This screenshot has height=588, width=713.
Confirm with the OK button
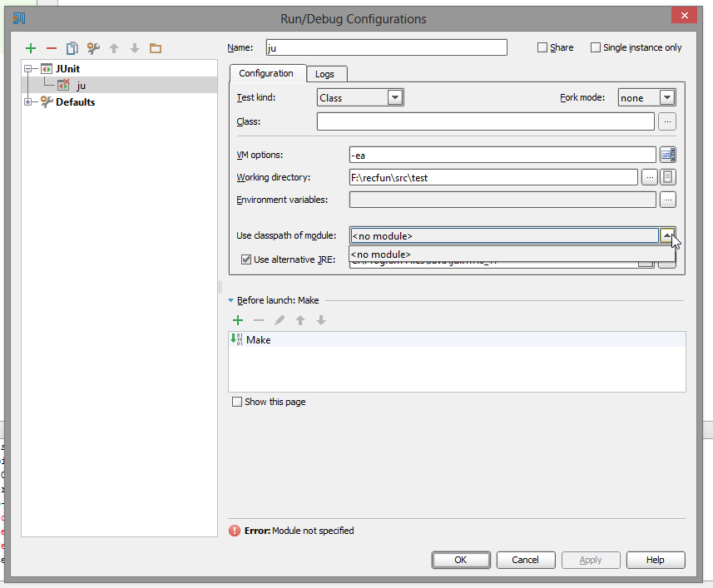click(x=461, y=560)
